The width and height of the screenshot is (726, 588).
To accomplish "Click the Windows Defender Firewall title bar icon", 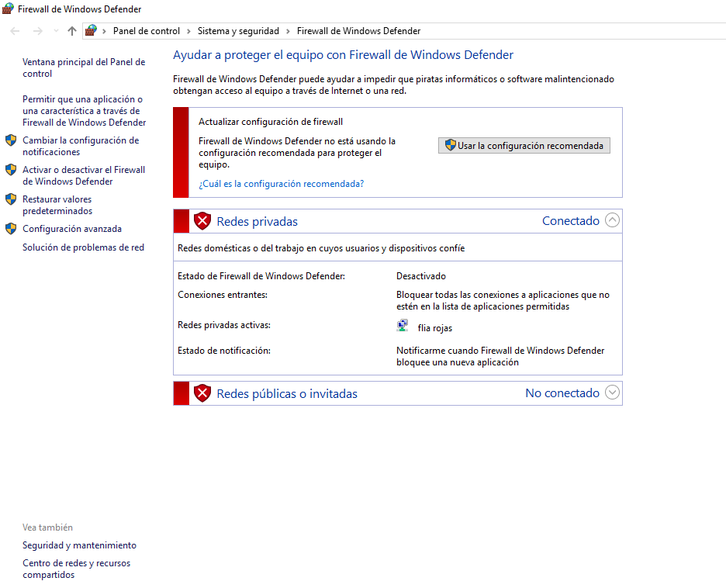I will (8, 9).
